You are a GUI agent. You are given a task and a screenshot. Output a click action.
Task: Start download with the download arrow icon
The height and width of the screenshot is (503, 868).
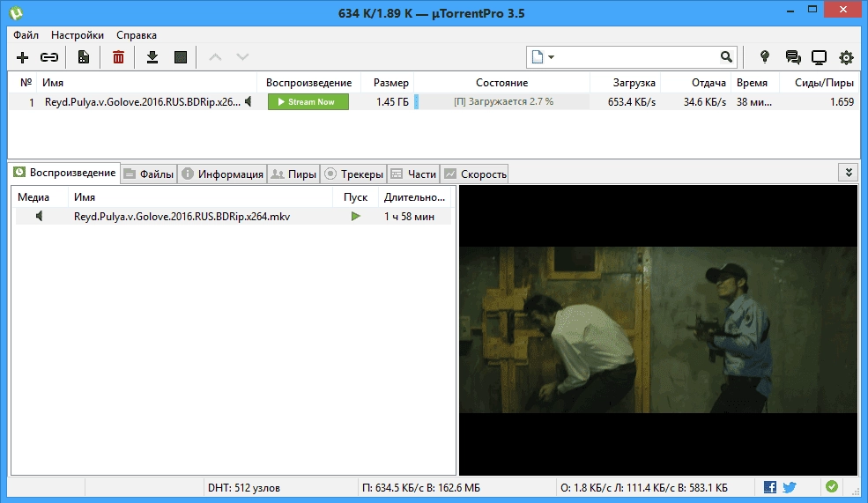coord(152,57)
